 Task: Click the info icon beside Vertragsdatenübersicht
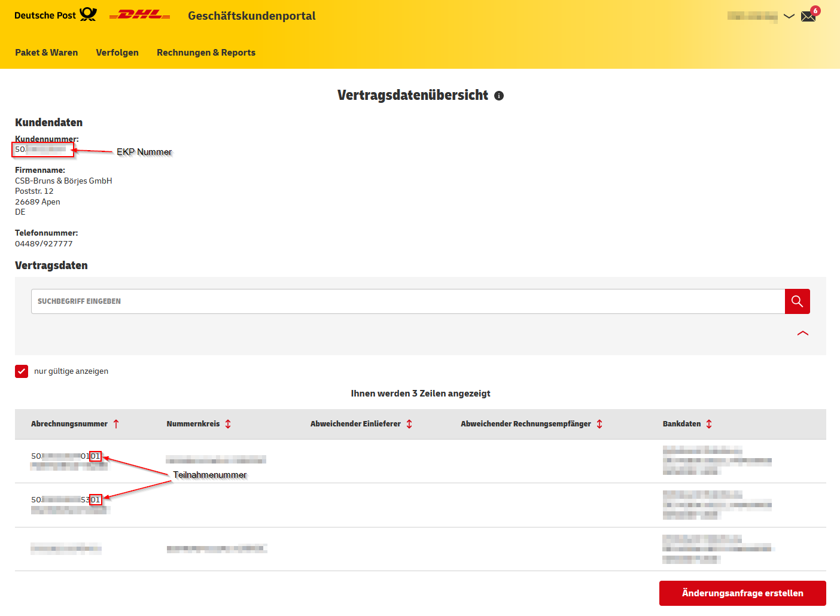(x=499, y=96)
